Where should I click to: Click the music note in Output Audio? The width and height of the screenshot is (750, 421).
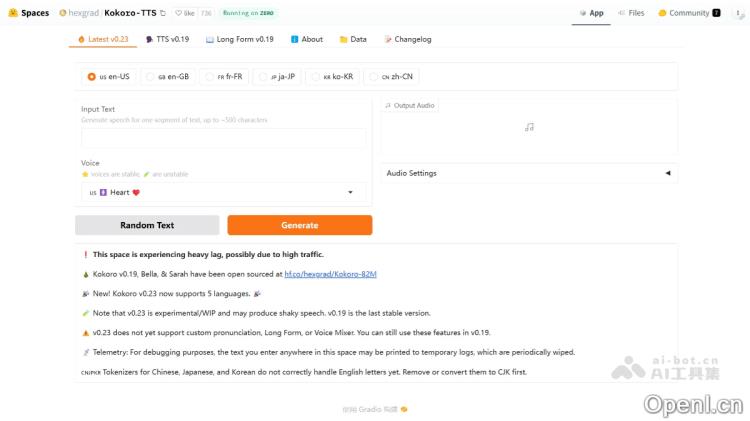(x=529, y=127)
